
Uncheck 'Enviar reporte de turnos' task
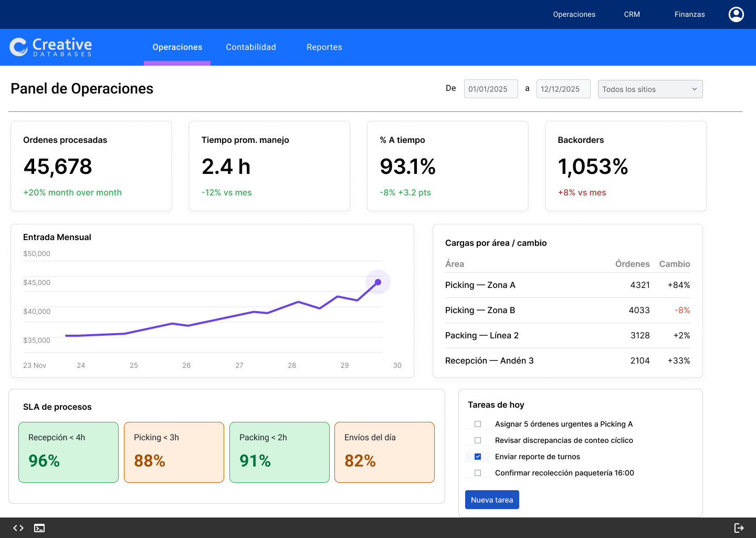[x=478, y=457]
